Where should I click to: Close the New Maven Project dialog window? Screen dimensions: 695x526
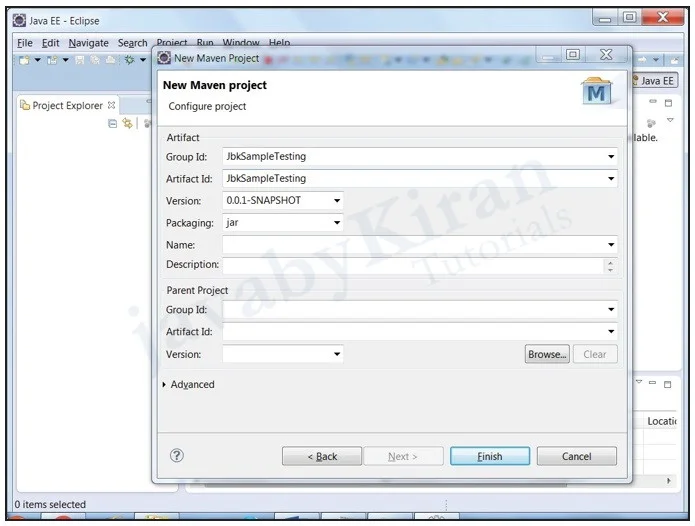606,55
